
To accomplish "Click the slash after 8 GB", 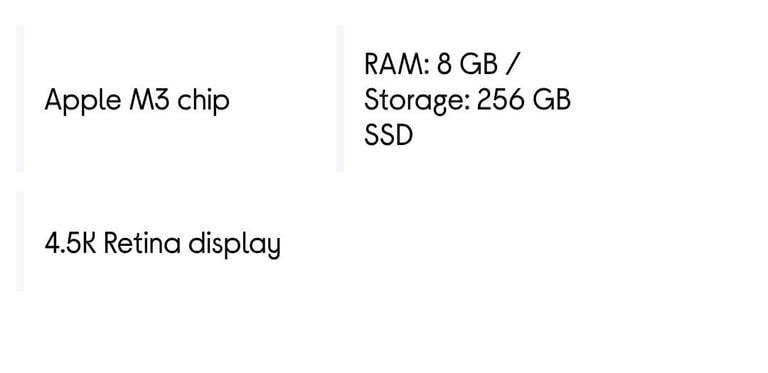I will pyautogui.click(x=513, y=65).
